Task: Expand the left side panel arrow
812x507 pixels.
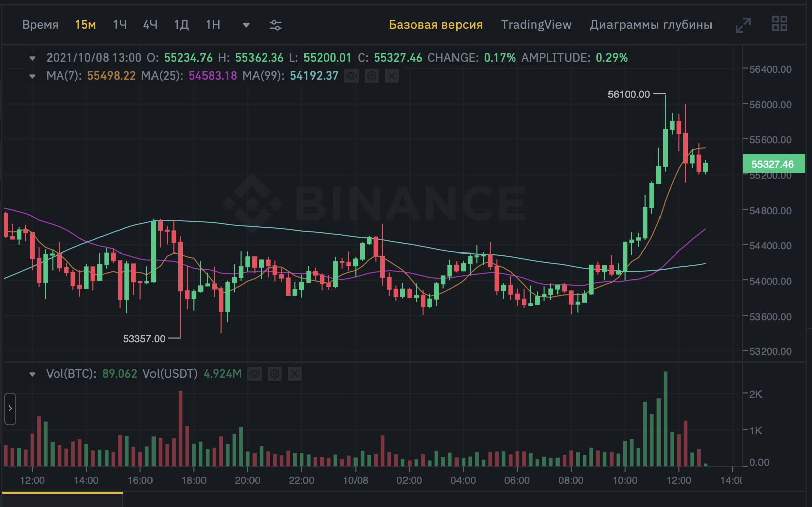Action: click(x=10, y=409)
